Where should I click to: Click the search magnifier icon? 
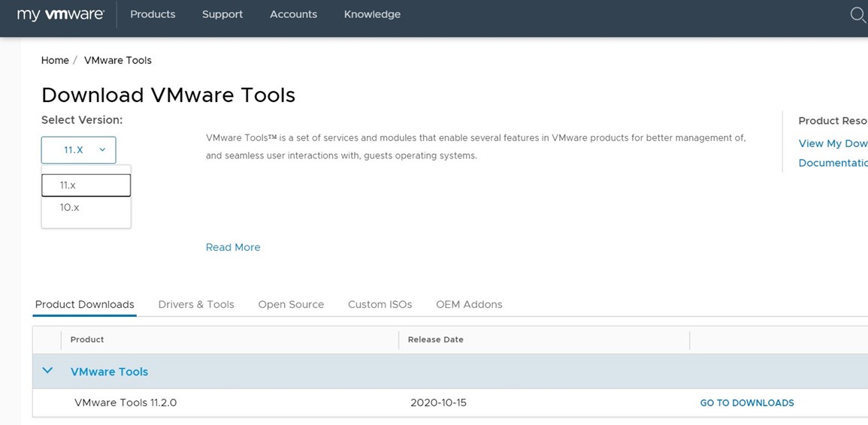pyautogui.click(x=857, y=14)
